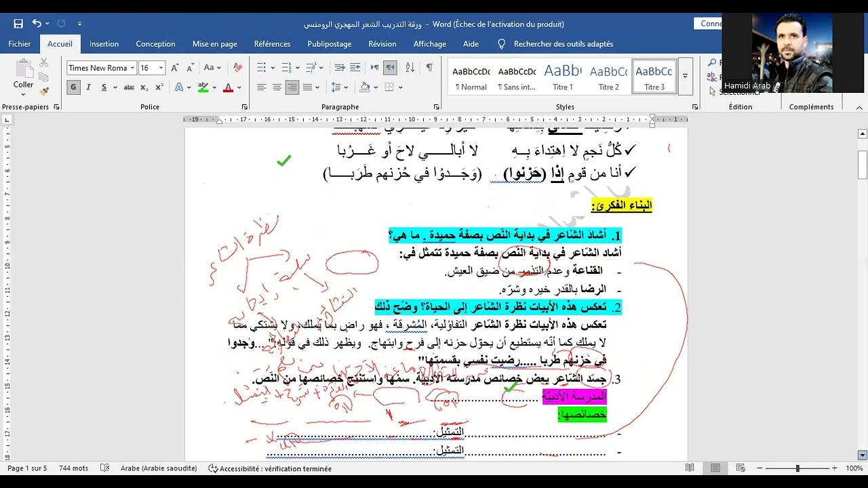Apply superscript formatting
Viewport: 868px width, 488px height.
click(x=159, y=87)
